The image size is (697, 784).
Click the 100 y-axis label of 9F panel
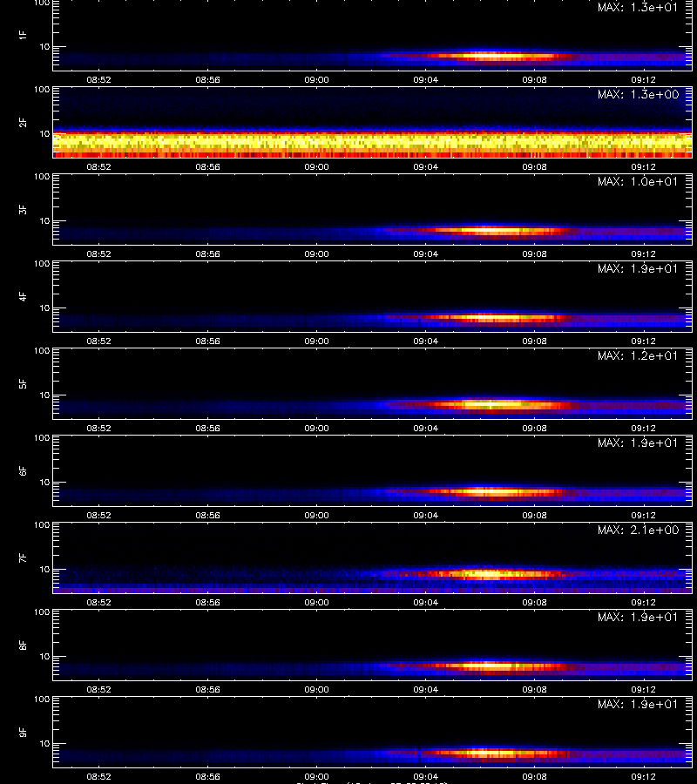coord(42,700)
